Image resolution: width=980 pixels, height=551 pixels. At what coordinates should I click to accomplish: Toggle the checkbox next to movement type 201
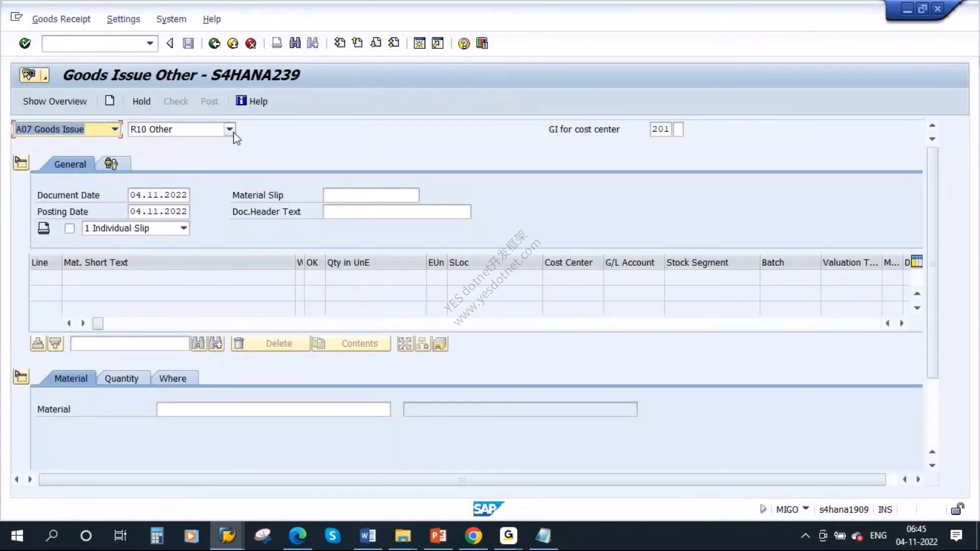678,129
